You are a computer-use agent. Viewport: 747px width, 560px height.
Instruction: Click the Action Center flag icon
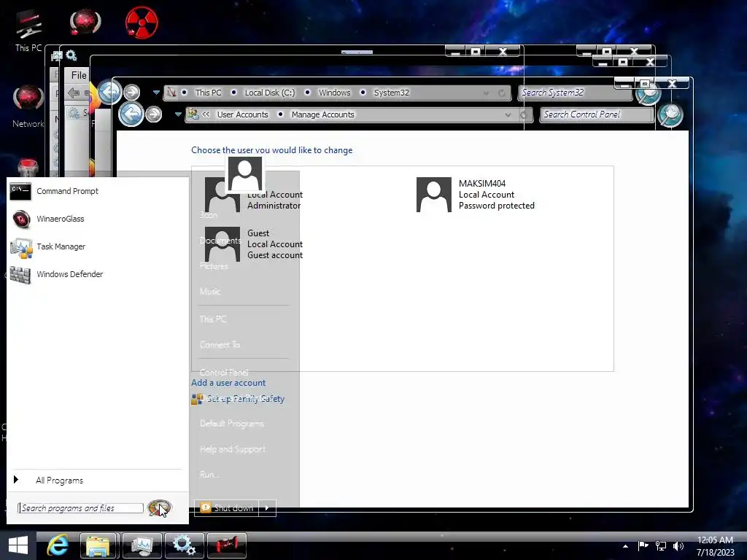tap(643, 545)
